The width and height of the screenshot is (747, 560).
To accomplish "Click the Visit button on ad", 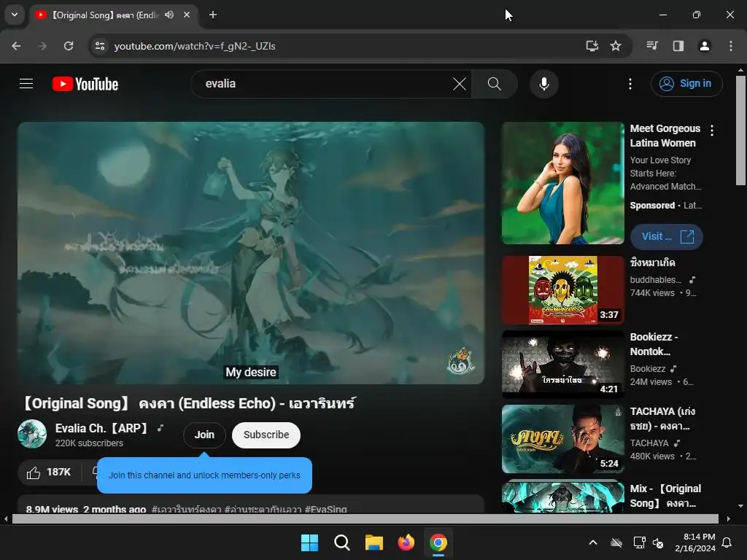I will [x=666, y=237].
